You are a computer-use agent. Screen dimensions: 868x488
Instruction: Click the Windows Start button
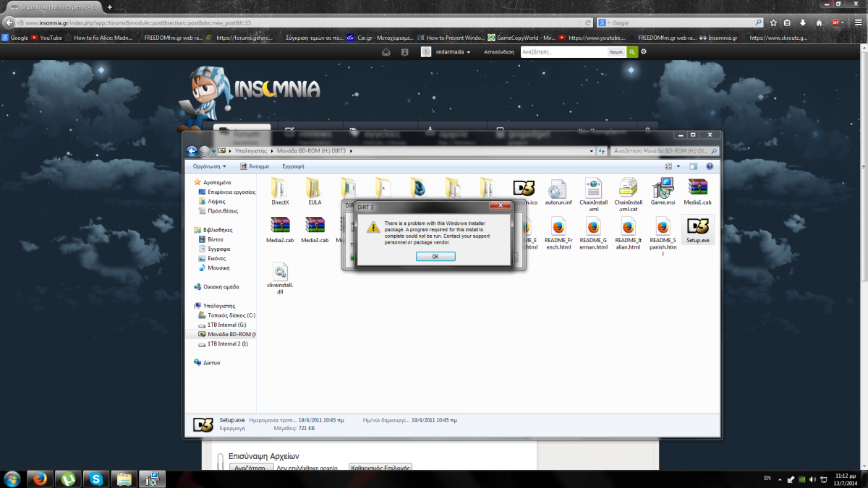(x=12, y=479)
